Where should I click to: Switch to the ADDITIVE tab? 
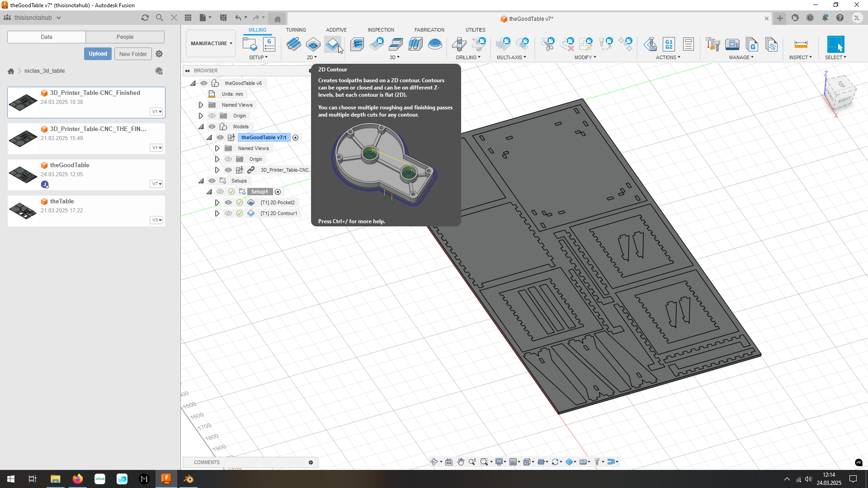[336, 30]
